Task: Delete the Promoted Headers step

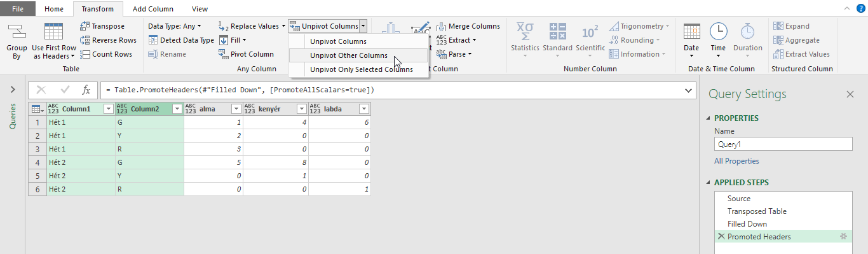Action: click(721, 236)
